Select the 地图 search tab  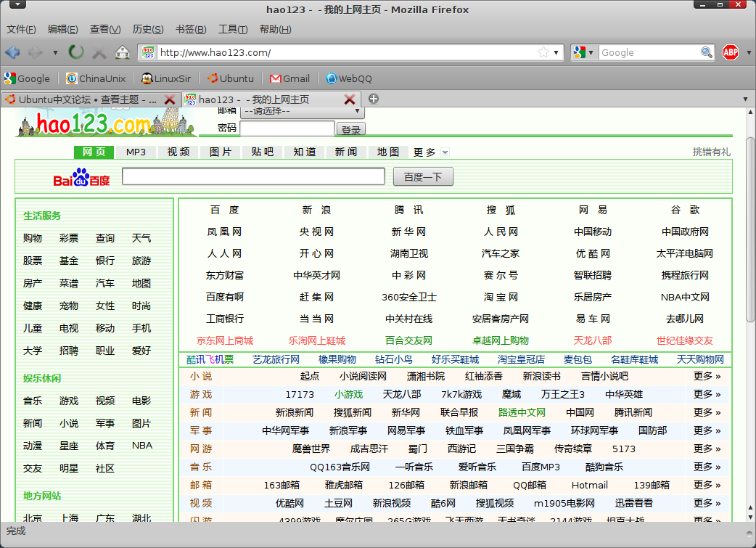(x=388, y=152)
